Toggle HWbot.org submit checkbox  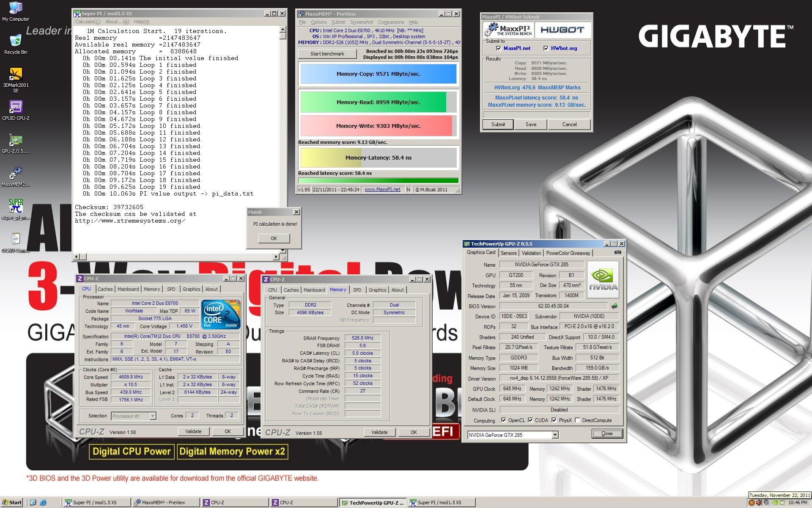tap(546, 48)
